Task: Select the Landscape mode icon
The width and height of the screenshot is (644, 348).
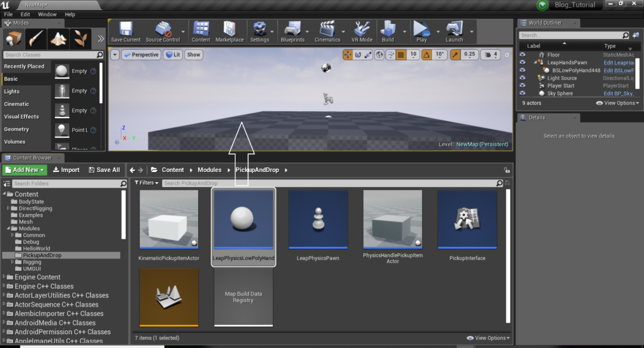Action: click(58, 38)
